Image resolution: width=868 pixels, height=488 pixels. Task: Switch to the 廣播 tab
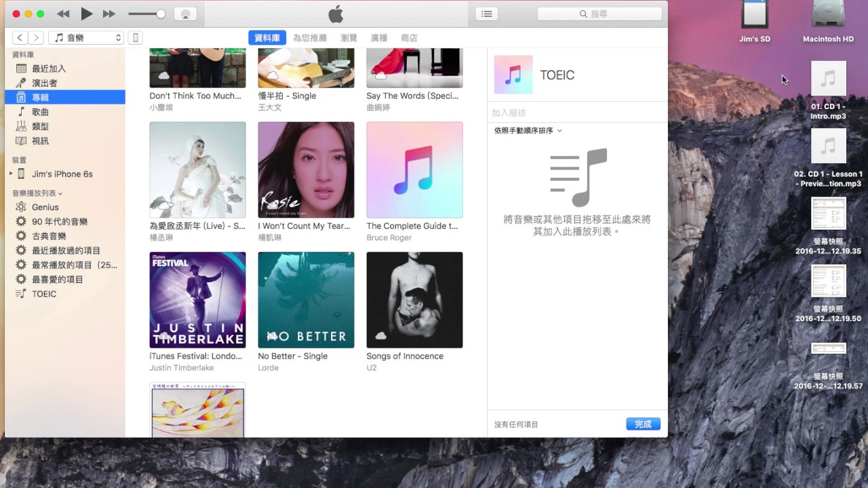click(379, 38)
